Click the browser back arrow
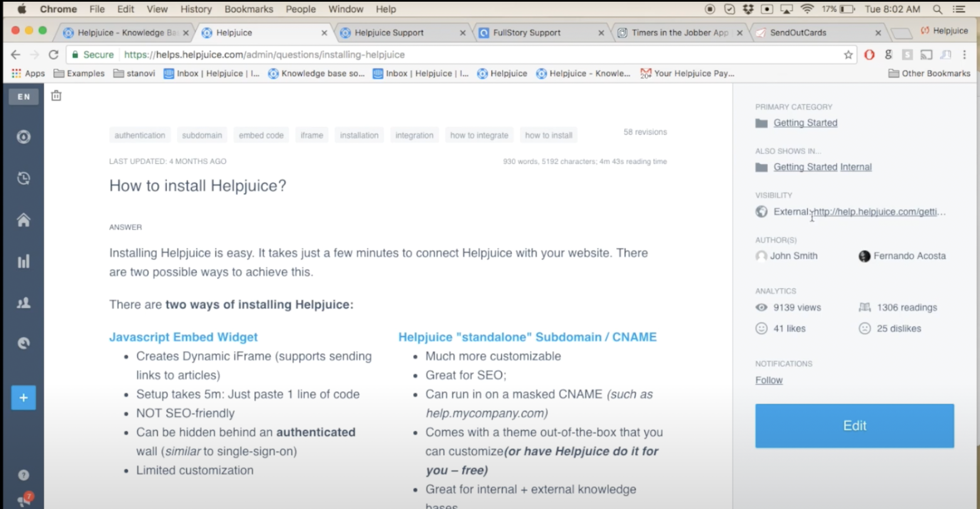Screen dimensions: 980x509 [x=15, y=54]
